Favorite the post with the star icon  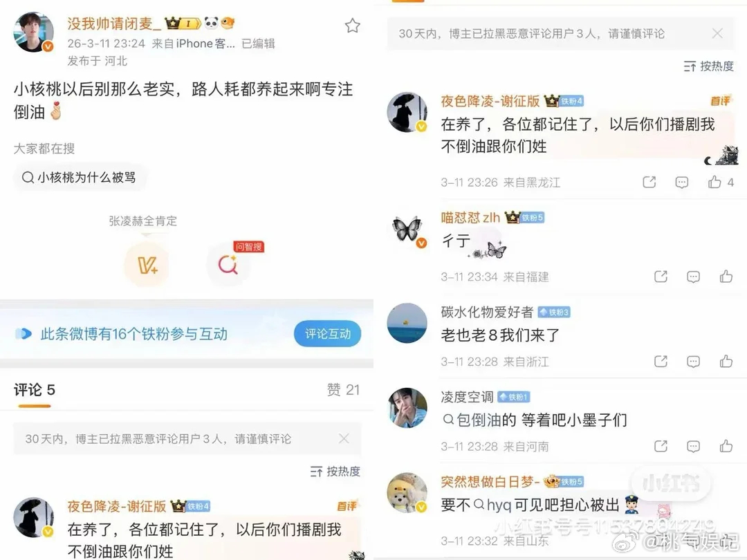(353, 26)
